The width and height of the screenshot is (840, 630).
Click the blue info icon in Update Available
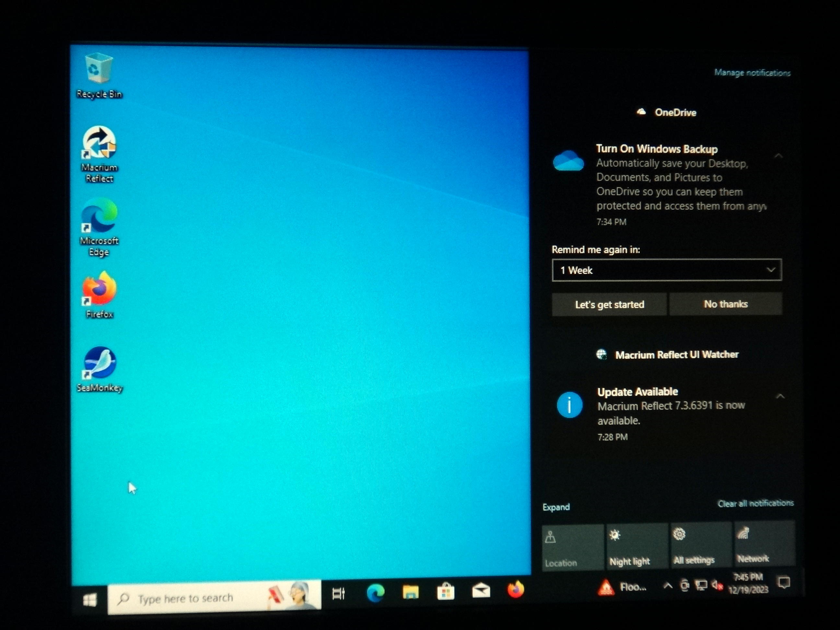click(569, 405)
